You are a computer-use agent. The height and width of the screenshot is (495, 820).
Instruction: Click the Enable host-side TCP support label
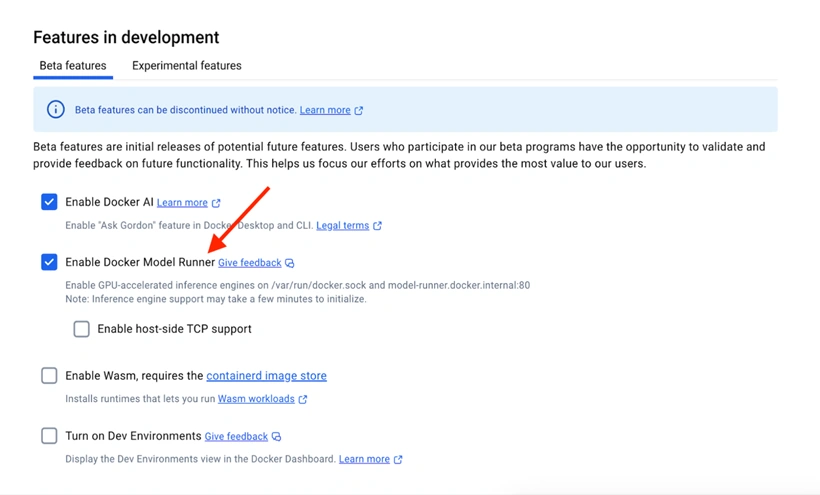point(174,329)
